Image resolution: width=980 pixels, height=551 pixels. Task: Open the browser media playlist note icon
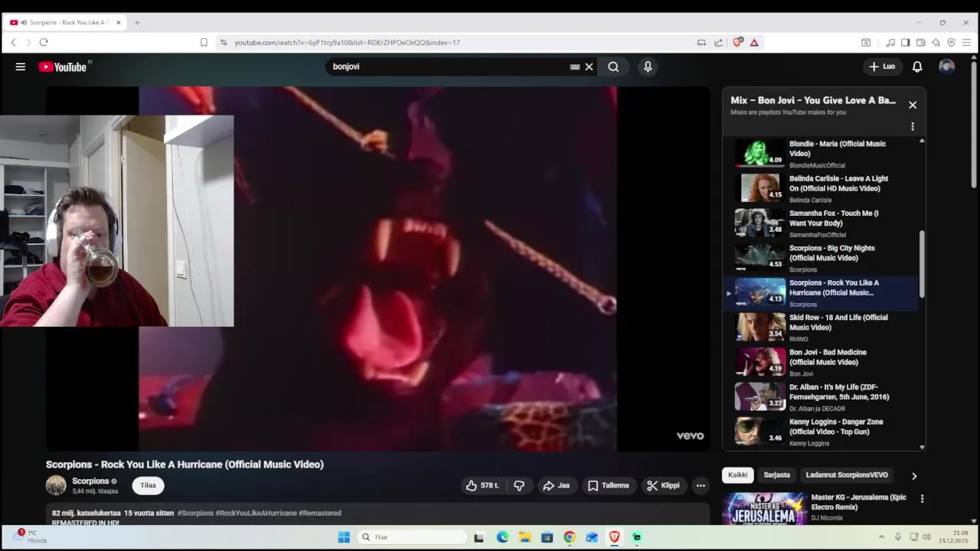click(890, 42)
